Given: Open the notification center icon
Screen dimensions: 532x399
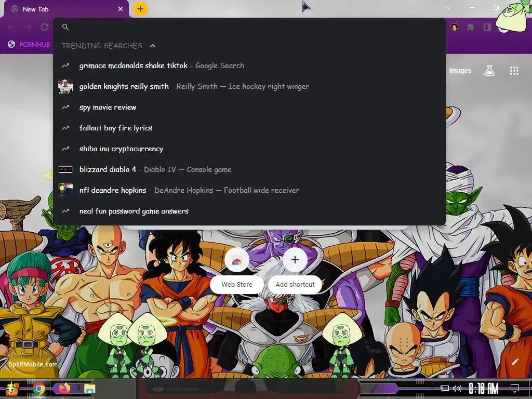Looking at the screenshot, I should pos(515,389).
